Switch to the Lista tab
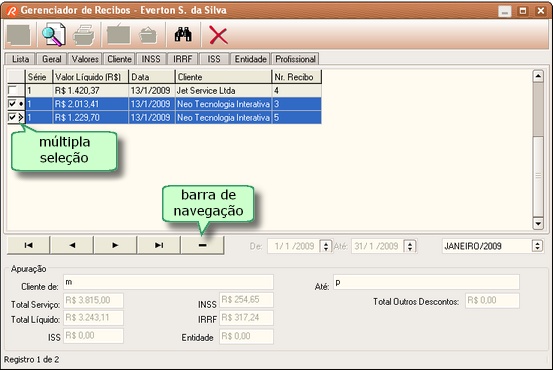Viewport: 553px width, 370px height. click(x=20, y=59)
